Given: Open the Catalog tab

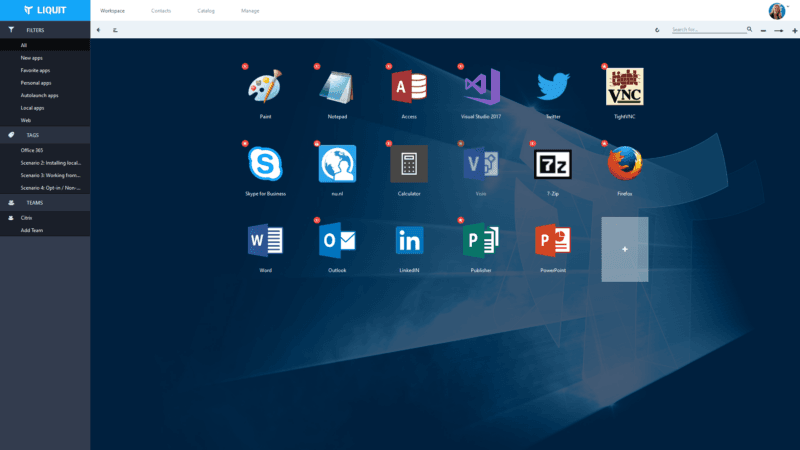Looking at the screenshot, I should (206, 11).
